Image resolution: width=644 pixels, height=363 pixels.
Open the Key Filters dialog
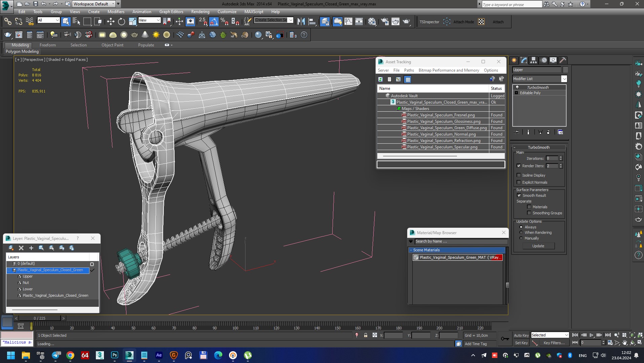(554, 343)
